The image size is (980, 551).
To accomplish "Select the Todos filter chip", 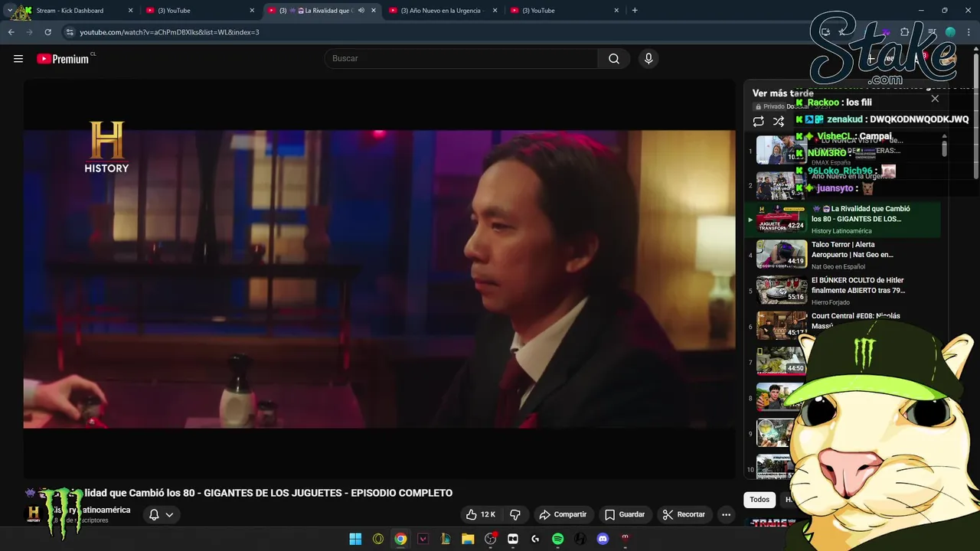I will point(759,500).
